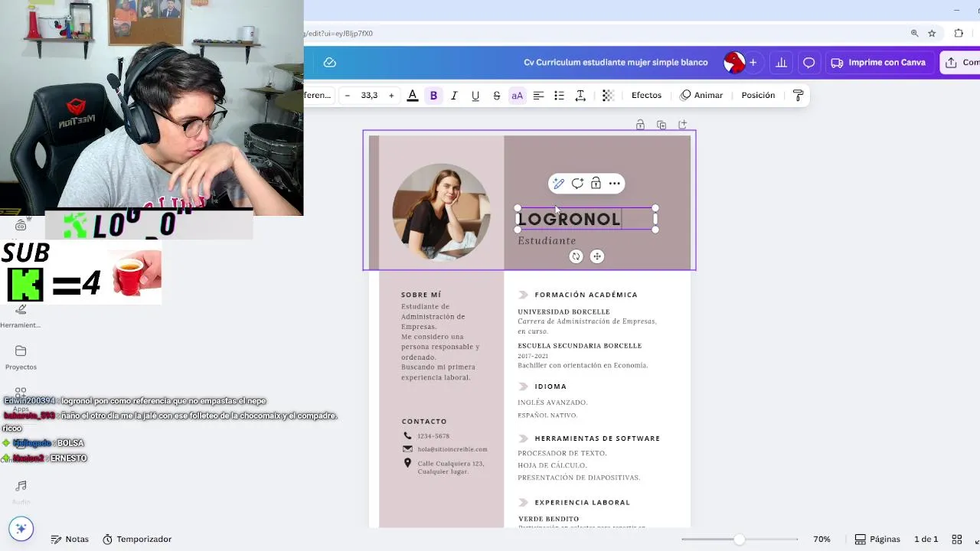980x551 pixels.
Task: Toggle italic formatting
Action: [454, 96]
